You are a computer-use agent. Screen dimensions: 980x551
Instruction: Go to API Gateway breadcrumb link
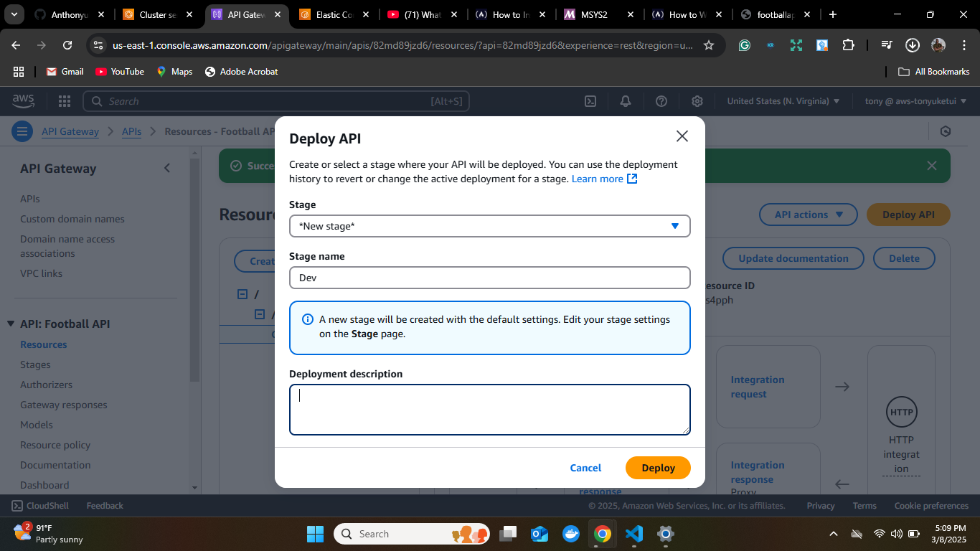pos(70,131)
